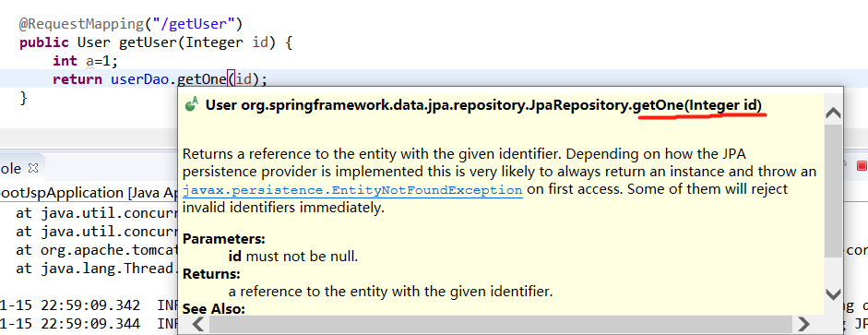This screenshot has width=868, height=335.
Task: Click the up arrow of Javadoc vertical scrollbar
Action: (x=833, y=113)
